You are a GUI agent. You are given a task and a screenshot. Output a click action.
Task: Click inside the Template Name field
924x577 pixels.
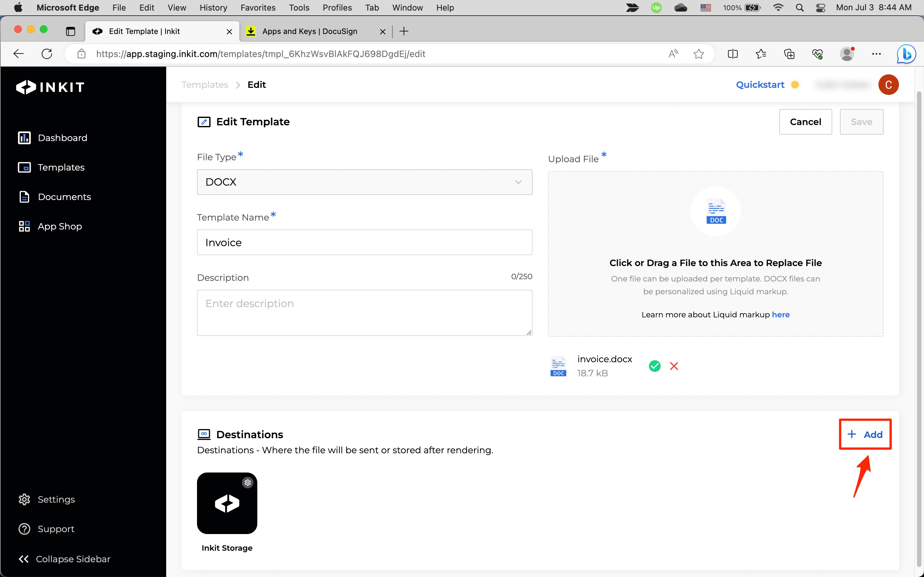pyautogui.click(x=364, y=242)
